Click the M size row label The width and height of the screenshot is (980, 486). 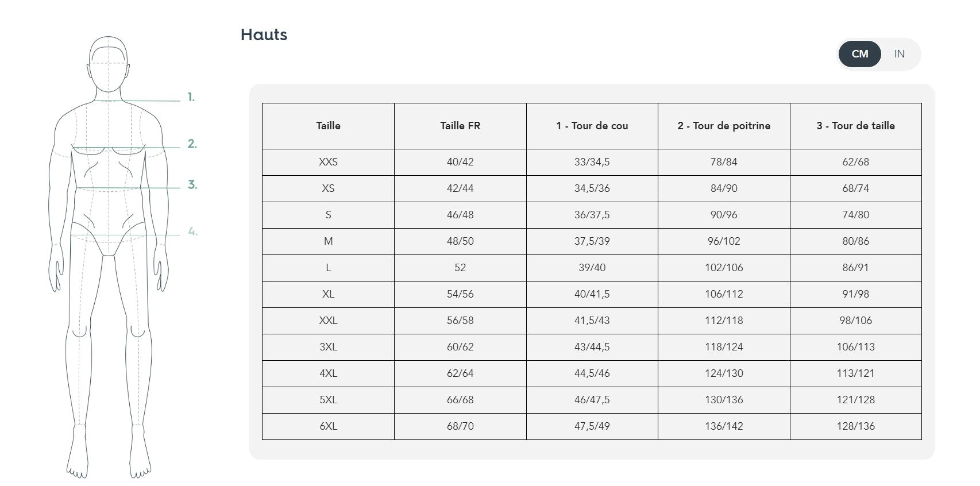click(328, 241)
